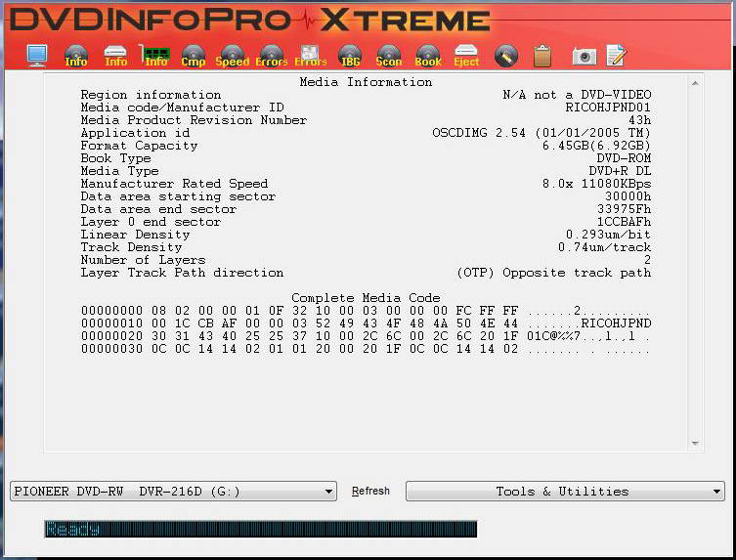Click the disc with pencil icon
Viewport: 736px width, 560px height.
tap(506, 56)
